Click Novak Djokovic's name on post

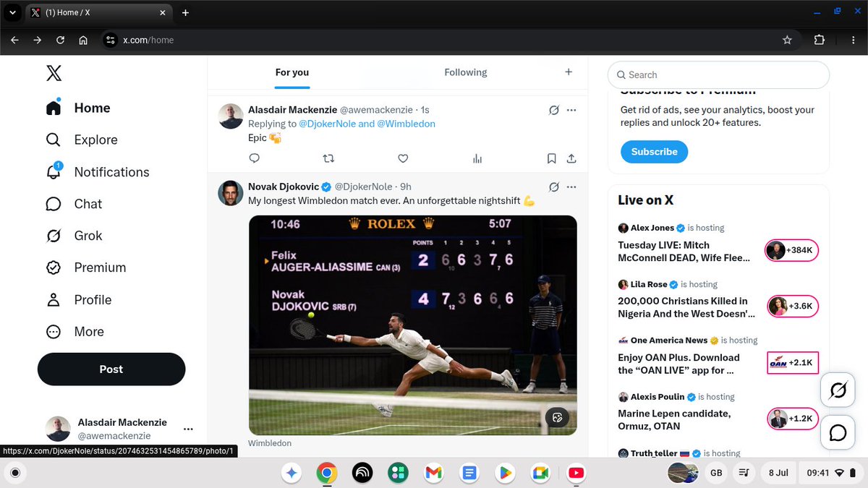click(284, 187)
